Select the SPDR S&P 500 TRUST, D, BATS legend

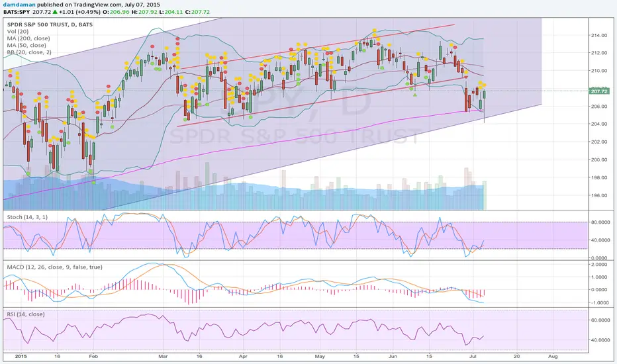point(50,24)
